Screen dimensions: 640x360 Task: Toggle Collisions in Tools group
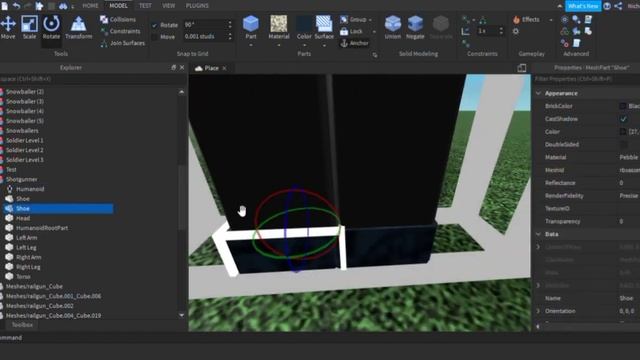(x=118, y=19)
